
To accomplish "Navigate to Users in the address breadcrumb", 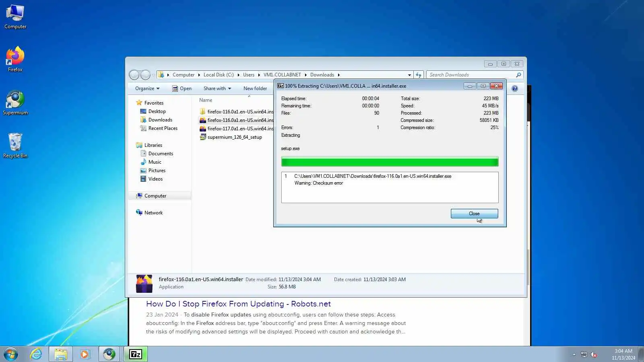I will (249, 75).
